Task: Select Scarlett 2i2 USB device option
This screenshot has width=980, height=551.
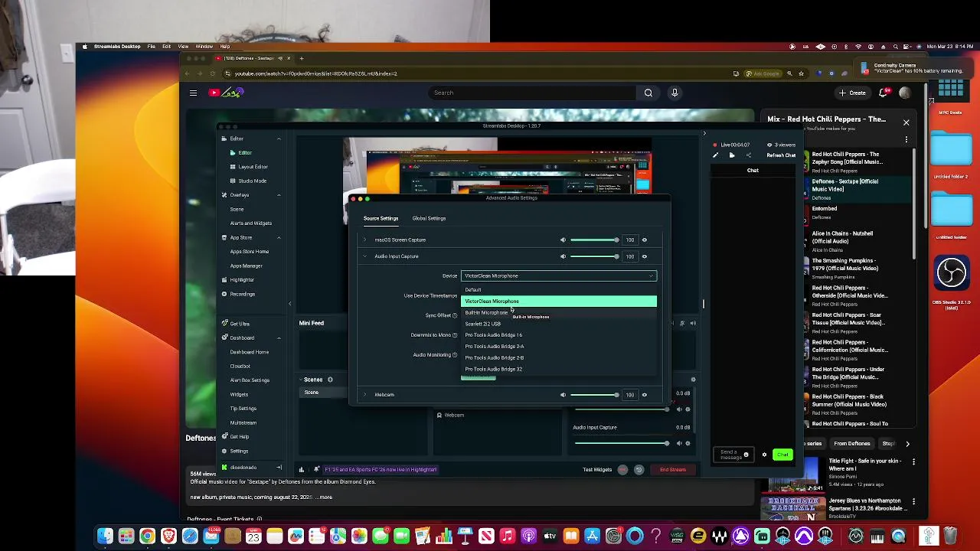Action: (x=559, y=324)
